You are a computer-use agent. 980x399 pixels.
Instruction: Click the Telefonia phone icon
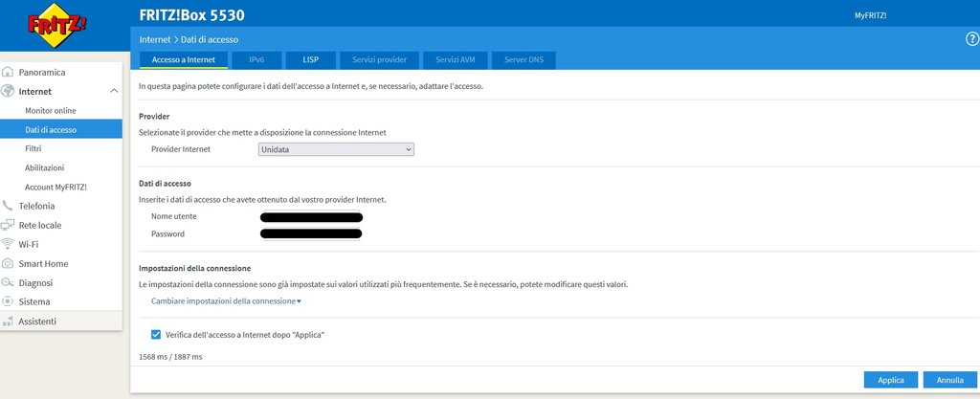[x=8, y=206]
